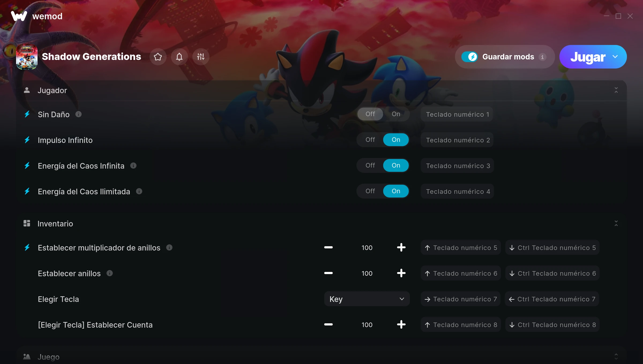Collapse the Jugador section

[x=616, y=90]
